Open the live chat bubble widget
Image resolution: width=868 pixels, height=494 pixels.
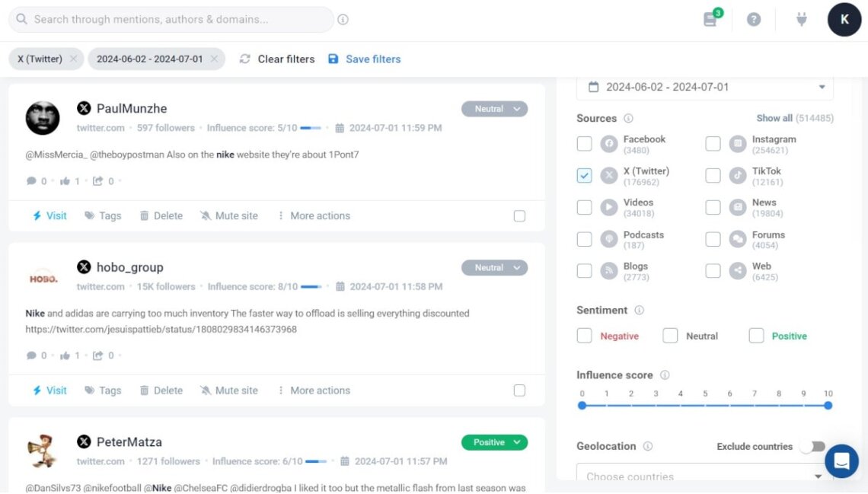841,461
